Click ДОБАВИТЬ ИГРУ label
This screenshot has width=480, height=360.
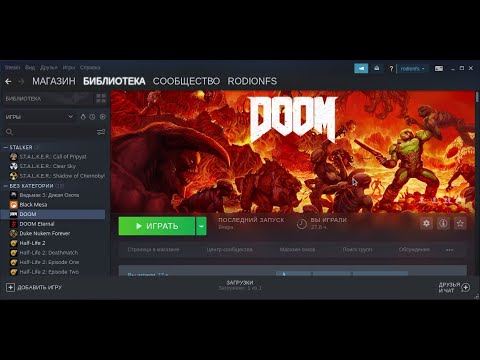click(39, 287)
